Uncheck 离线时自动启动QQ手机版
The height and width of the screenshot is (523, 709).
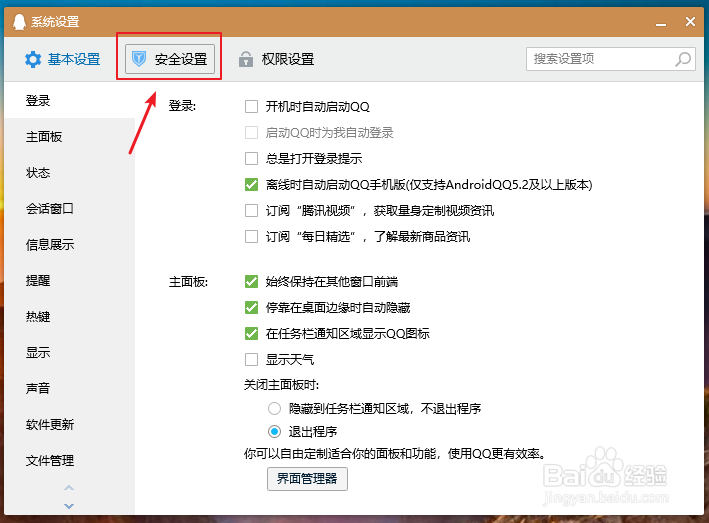click(251, 184)
